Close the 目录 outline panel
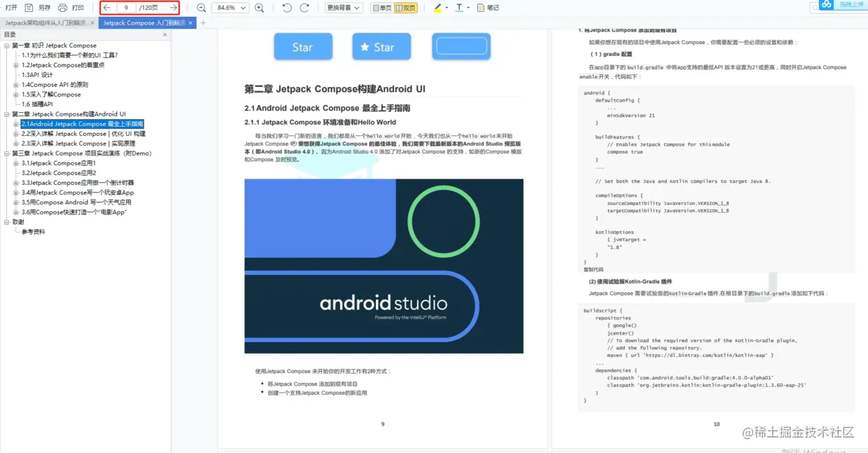868x453 pixels. click(x=165, y=34)
